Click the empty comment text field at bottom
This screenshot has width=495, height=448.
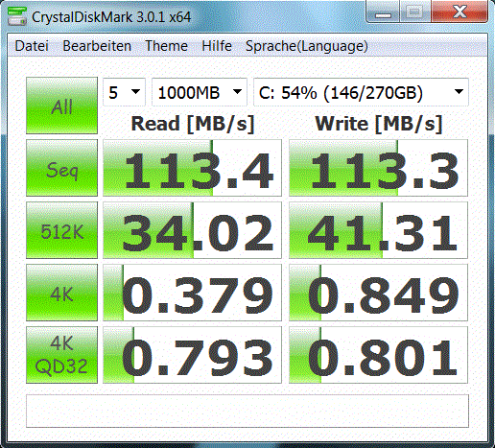pos(247,412)
